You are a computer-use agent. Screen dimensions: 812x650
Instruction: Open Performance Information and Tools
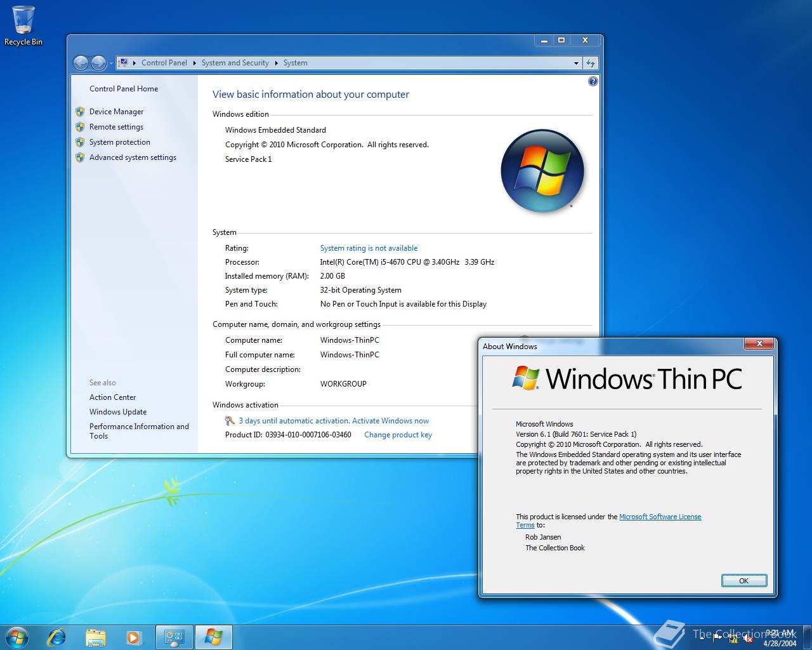tap(139, 431)
